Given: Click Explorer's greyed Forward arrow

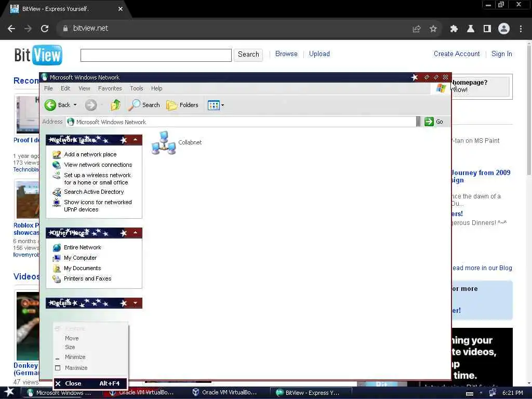Looking at the screenshot, I should coord(90,105).
